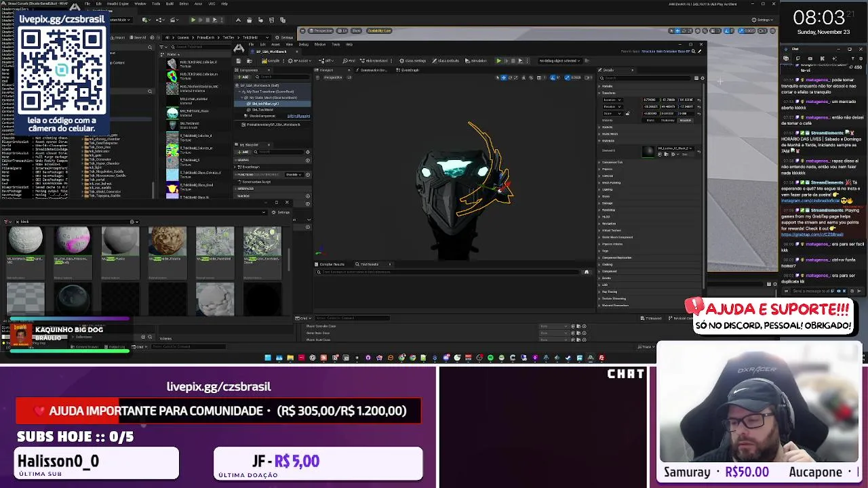The width and height of the screenshot is (868, 488).
Task: Toggle scale snapping in Blueprint viewport
Action: click(568, 78)
